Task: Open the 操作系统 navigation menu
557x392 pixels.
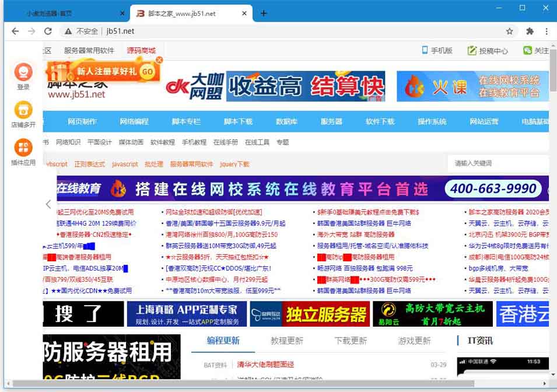Action: tap(432, 121)
